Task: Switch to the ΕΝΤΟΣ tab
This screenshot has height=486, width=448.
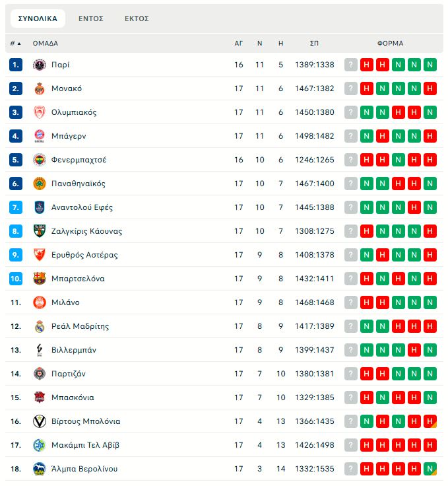Action: 91,18
